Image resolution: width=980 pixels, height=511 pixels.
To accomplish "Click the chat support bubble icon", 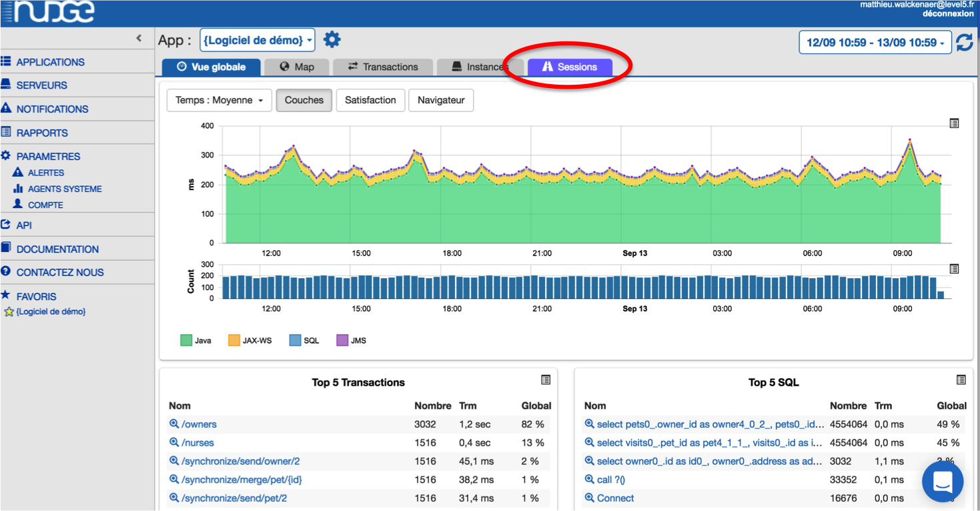I will click(x=942, y=481).
